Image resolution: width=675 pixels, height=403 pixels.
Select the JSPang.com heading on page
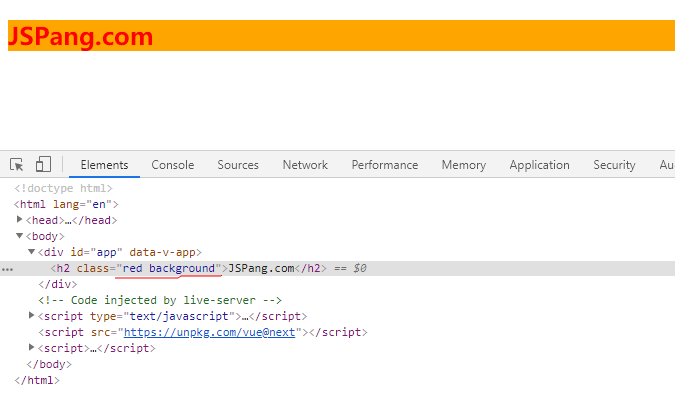(x=81, y=36)
